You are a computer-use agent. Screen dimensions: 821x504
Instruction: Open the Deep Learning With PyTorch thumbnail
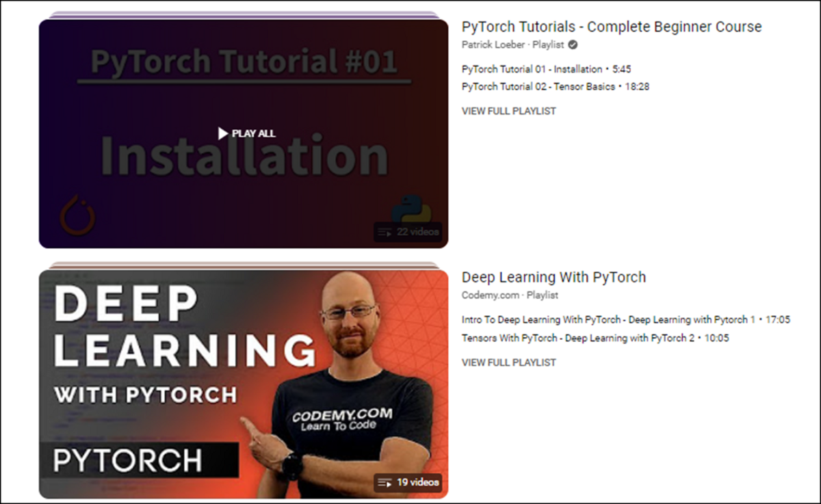click(244, 384)
